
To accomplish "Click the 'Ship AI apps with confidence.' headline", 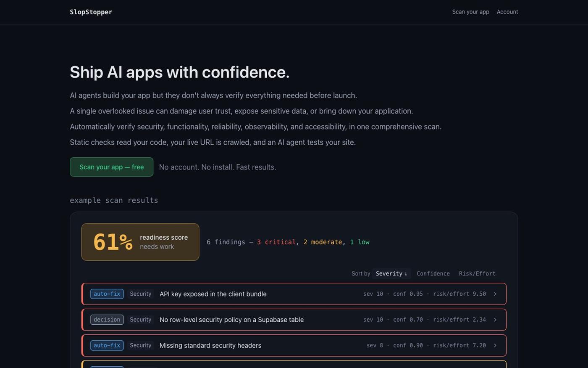I will (180, 72).
